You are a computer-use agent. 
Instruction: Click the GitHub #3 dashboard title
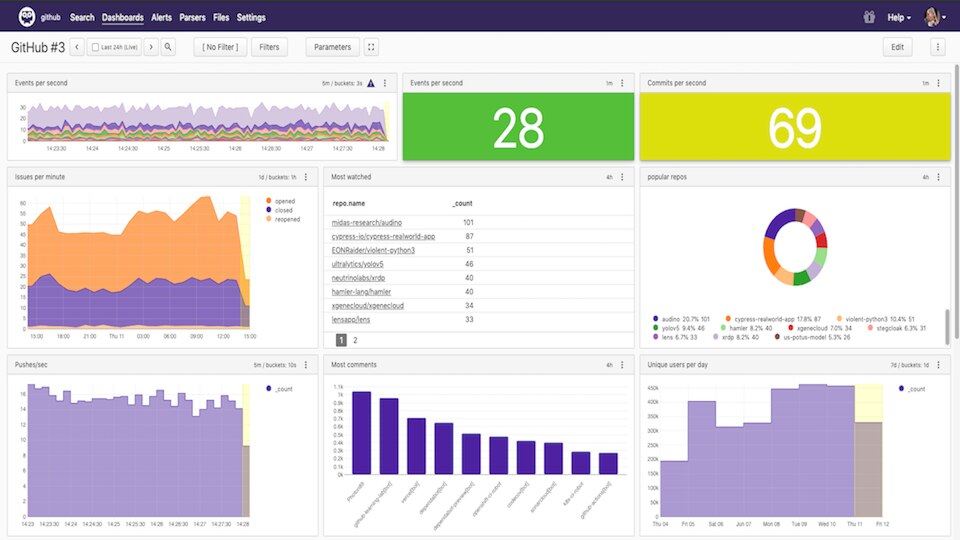tap(38, 47)
